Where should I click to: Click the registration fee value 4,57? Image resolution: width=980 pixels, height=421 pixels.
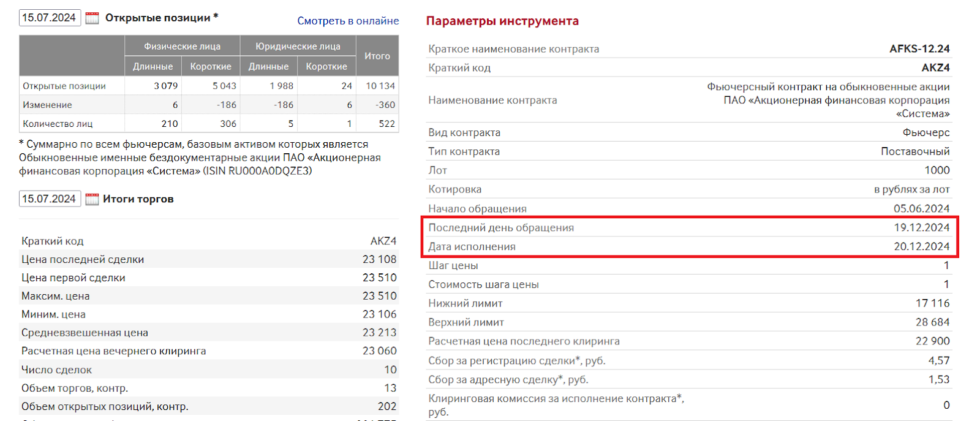tap(939, 360)
